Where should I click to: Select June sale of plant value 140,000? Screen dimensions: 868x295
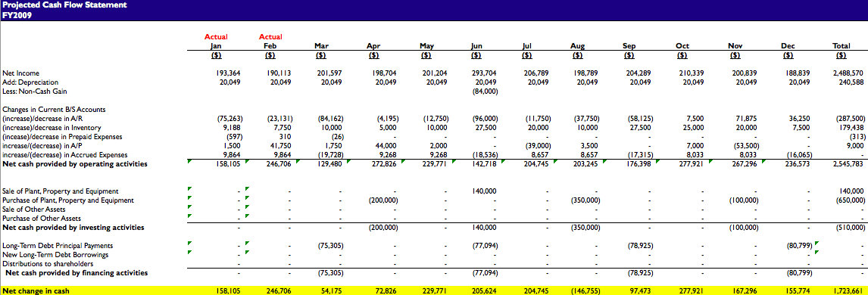point(485,191)
